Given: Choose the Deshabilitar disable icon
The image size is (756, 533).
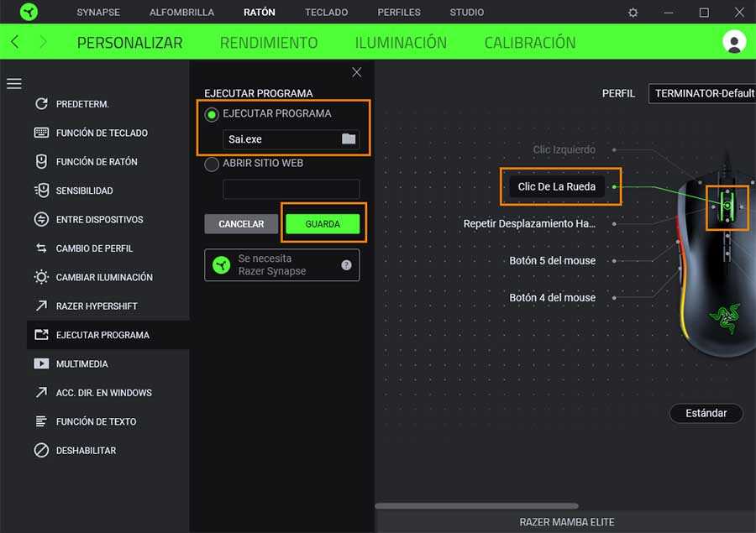Looking at the screenshot, I should [x=41, y=451].
